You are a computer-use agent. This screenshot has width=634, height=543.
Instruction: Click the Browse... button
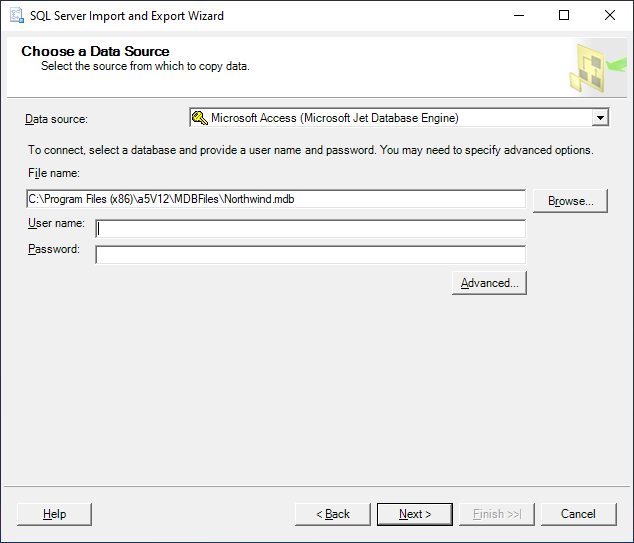pos(570,201)
